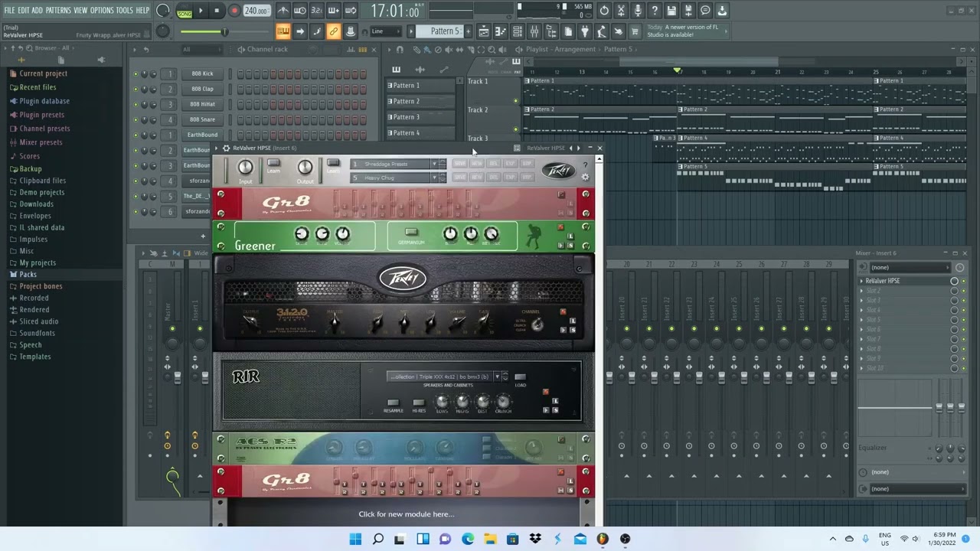The image size is (980, 551).
Task: Expand Plugin database folder
Action: pyautogui.click(x=44, y=101)
